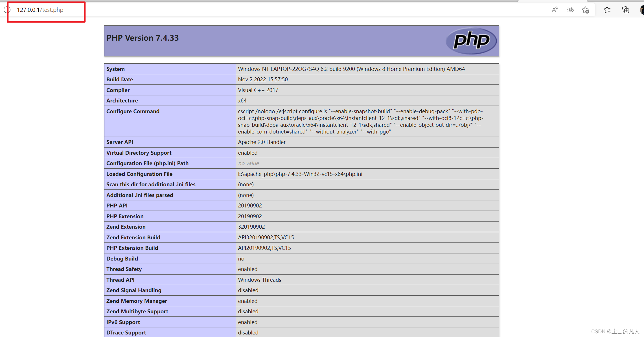Open the Read aloud icon
The width and height of the screenshot is (644, 337).
coord(555,10)
